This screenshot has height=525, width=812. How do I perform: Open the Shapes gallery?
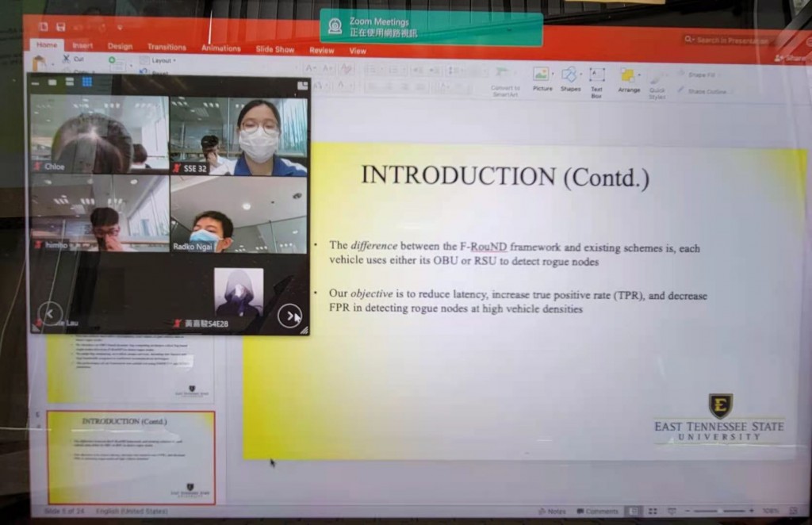point(569,76)
